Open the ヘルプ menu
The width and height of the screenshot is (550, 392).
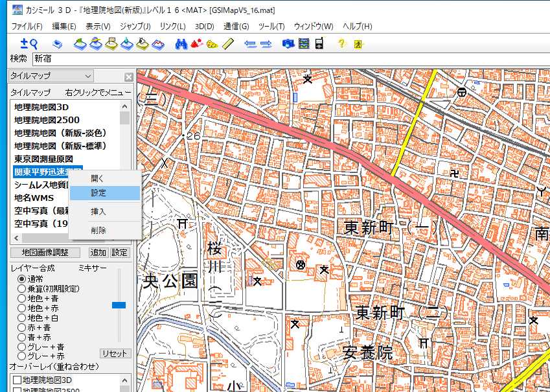357,27
